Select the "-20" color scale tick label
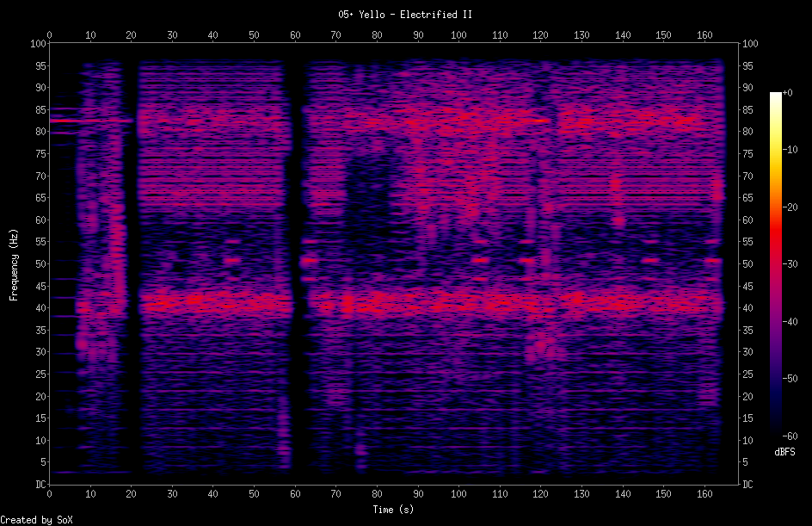 point(790,207)
